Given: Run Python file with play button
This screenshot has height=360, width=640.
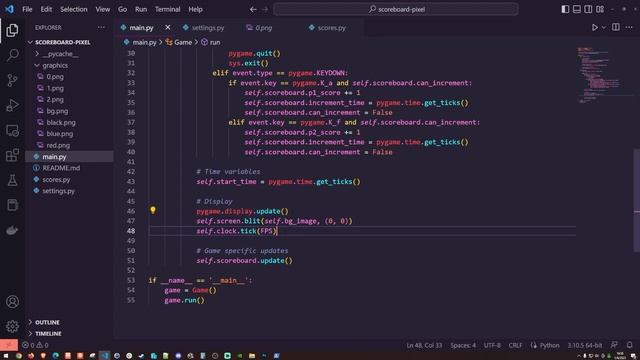Looking at the screenshot, I should [594, 27].
